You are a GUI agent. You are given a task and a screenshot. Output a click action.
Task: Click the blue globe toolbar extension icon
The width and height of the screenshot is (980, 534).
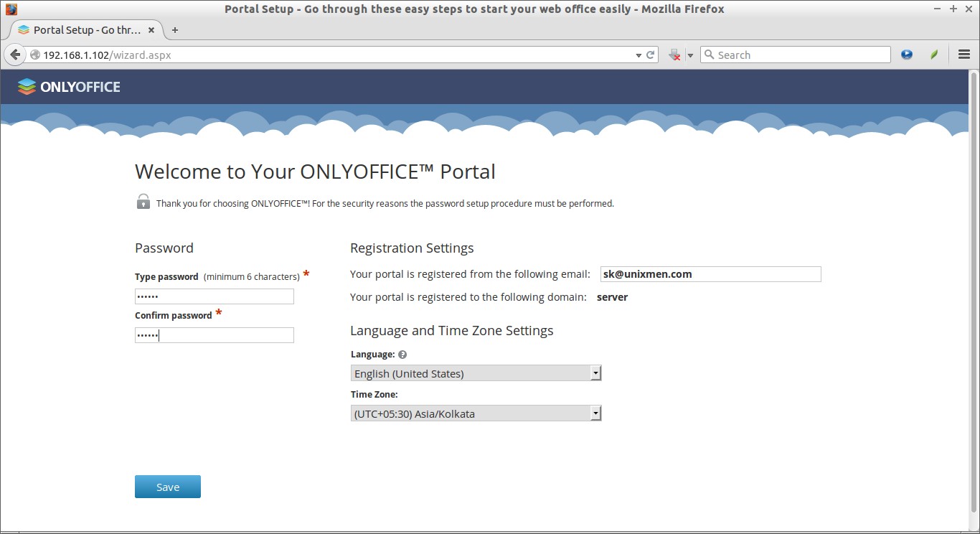[907, 55]
